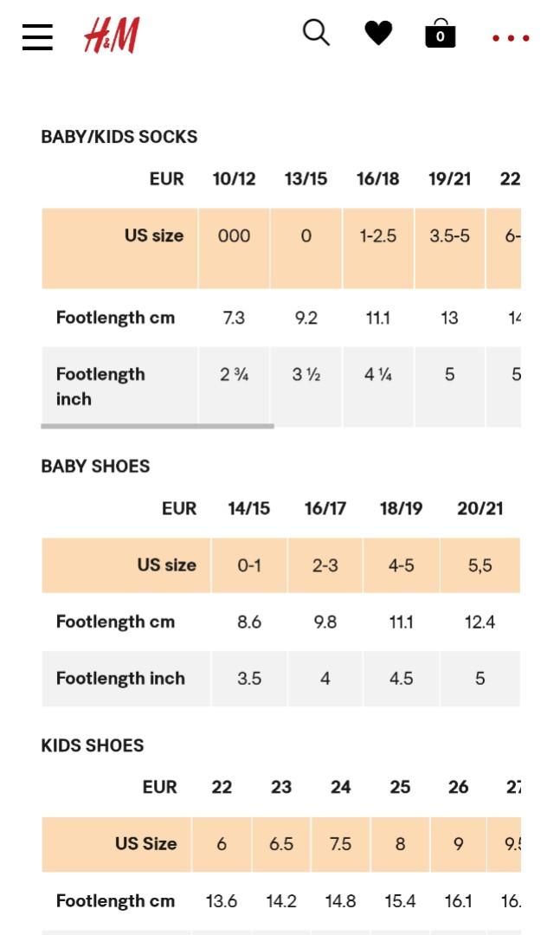Screen dimensions: 560x935
Task: Click the KIDS SHOES heading
Action: pos(93,745)
